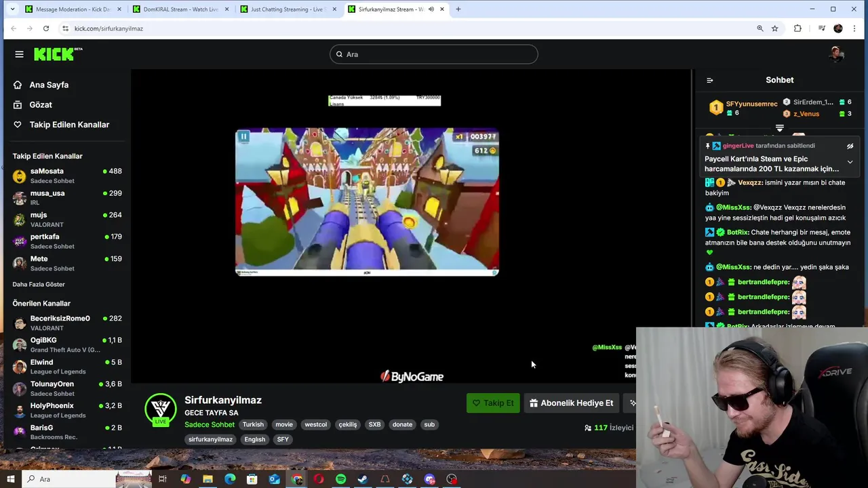The height and width of the screenshot is (488, 868).
Task: Open Steam from taskbar
Action: point(363,479)
